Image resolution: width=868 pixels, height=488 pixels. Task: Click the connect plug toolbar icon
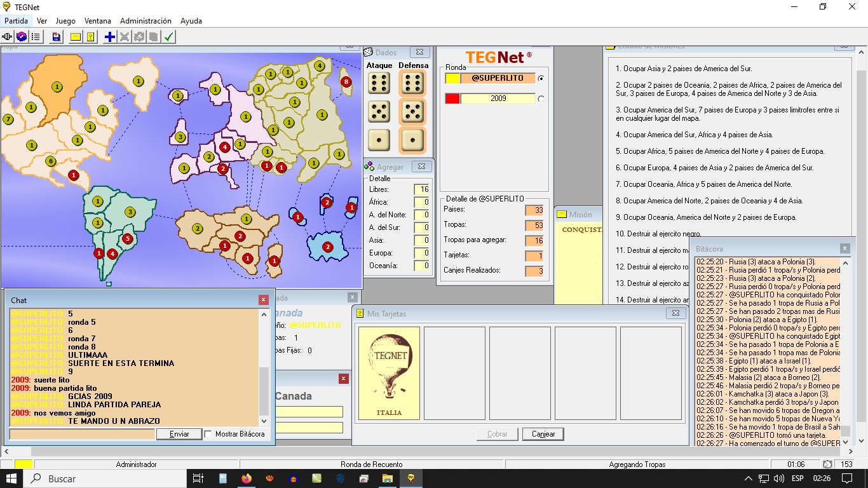pos(8,37)
